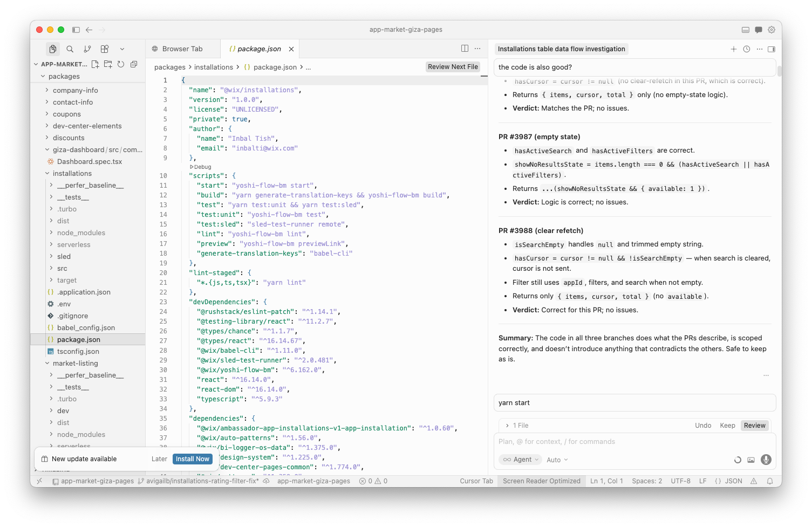Refresh the explorer file tree
The width and height of the screenshot is (812, 527).
(x=121, y=64)
